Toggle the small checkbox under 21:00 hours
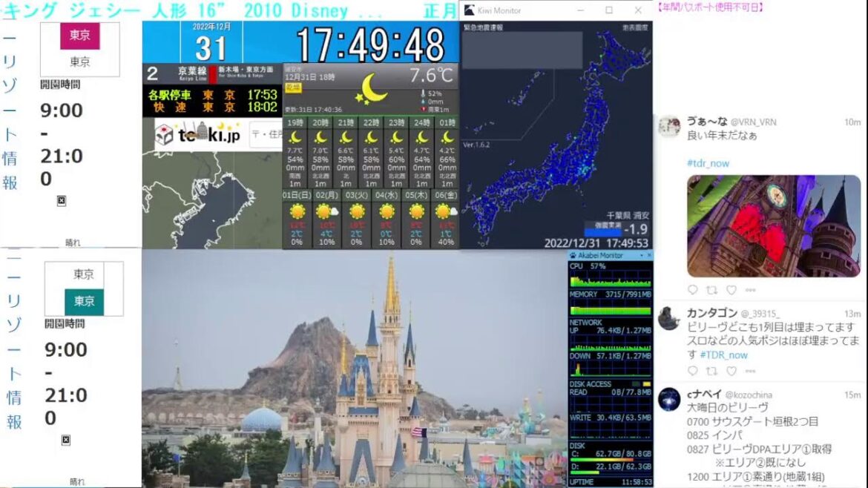This screenshot has width=868, height=488. tap(61, 200)
